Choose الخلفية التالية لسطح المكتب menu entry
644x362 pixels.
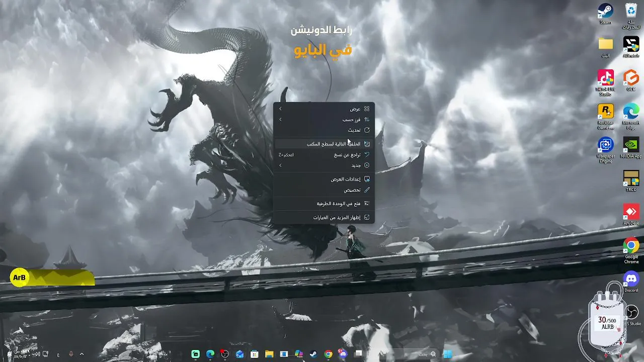(x=324, y=144)
